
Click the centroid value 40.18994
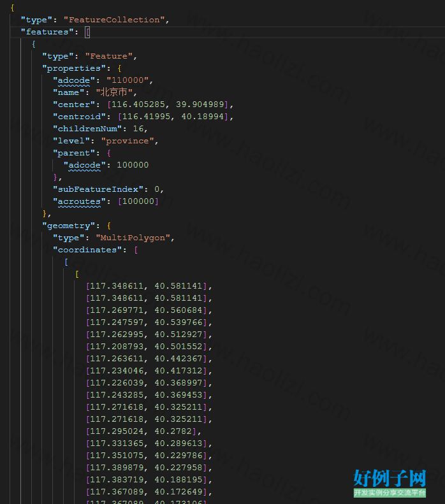[x=202, y=117]
